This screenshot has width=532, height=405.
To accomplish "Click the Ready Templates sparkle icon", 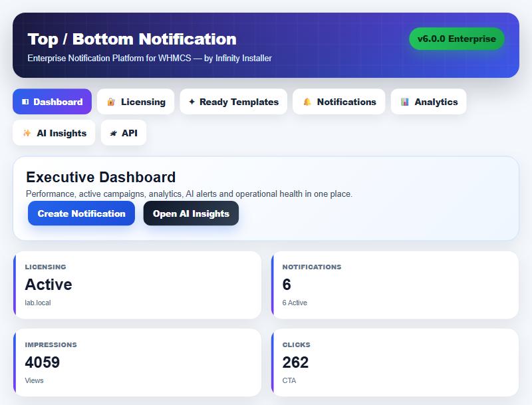I will coord(192,102).
